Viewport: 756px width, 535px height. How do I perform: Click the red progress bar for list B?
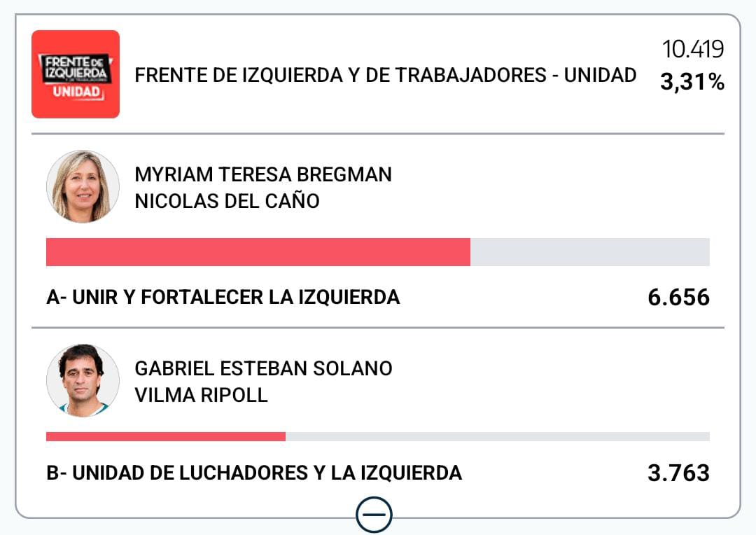[x=166, y=436]
